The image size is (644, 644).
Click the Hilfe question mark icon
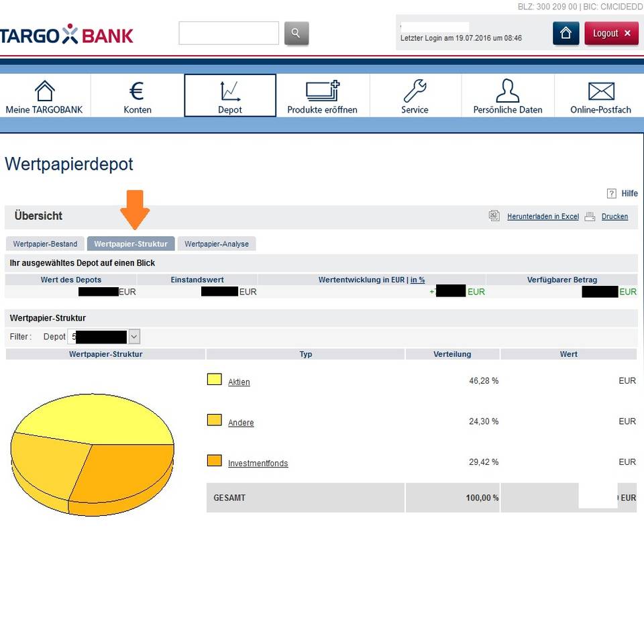point(611,194)
